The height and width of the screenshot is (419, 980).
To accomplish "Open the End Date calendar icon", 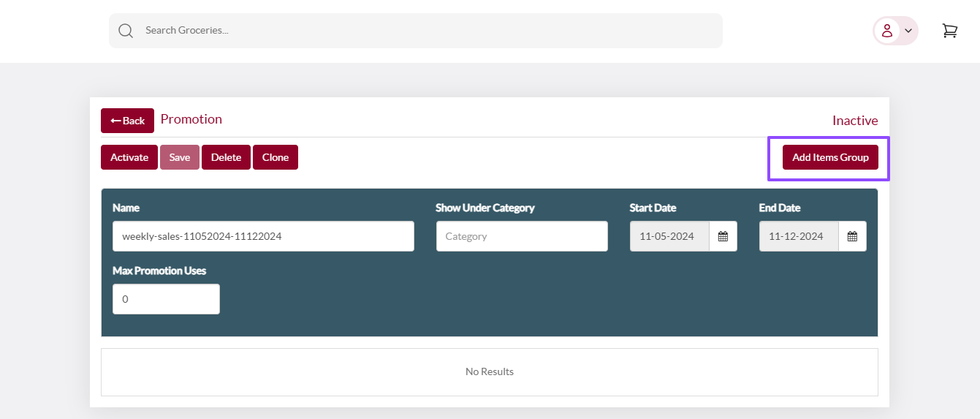I will (x=852, y=236).
